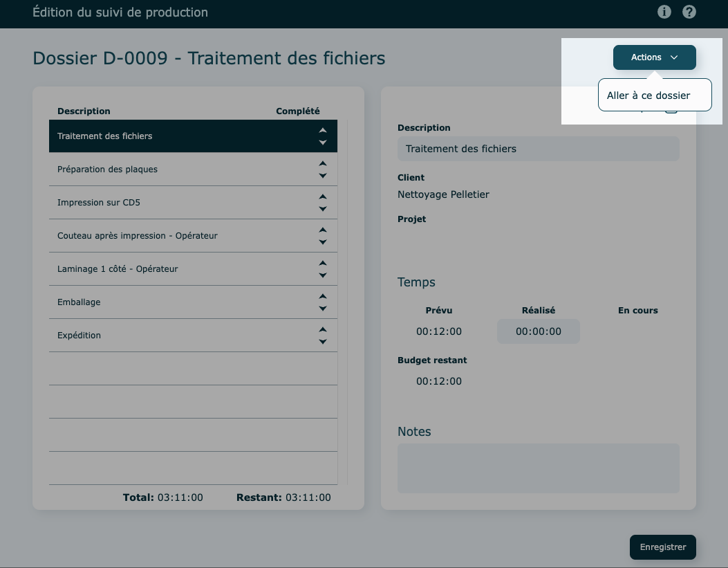Move Couteau après impression up with arrow

pyautogui.click(x=322, y=230)
